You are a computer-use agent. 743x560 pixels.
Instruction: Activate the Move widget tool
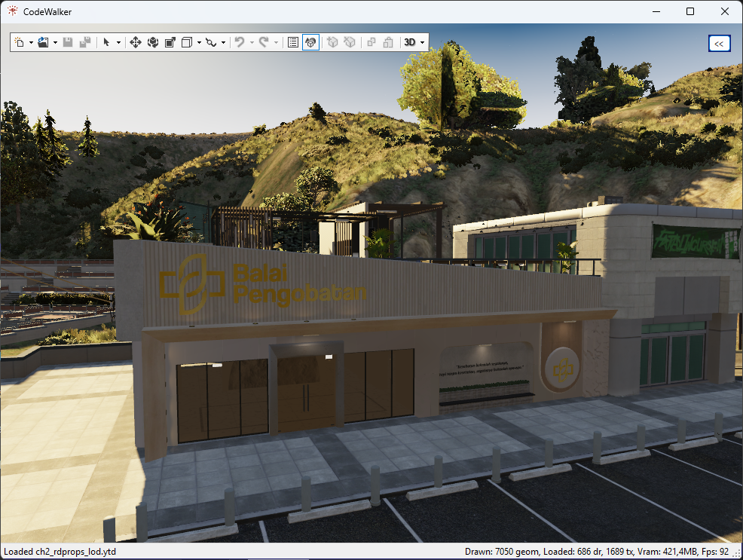click(x=136, y=43)
